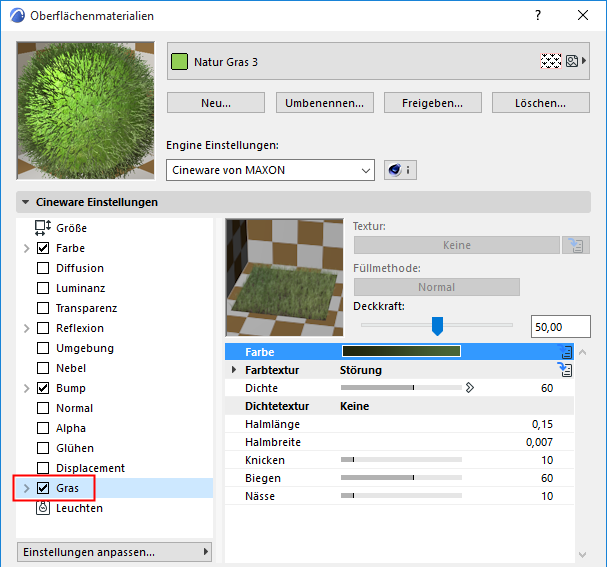607x567 pixels.
Task: Click the Freigeben... button
Action: pyautogui.click(x=432, y=103)
